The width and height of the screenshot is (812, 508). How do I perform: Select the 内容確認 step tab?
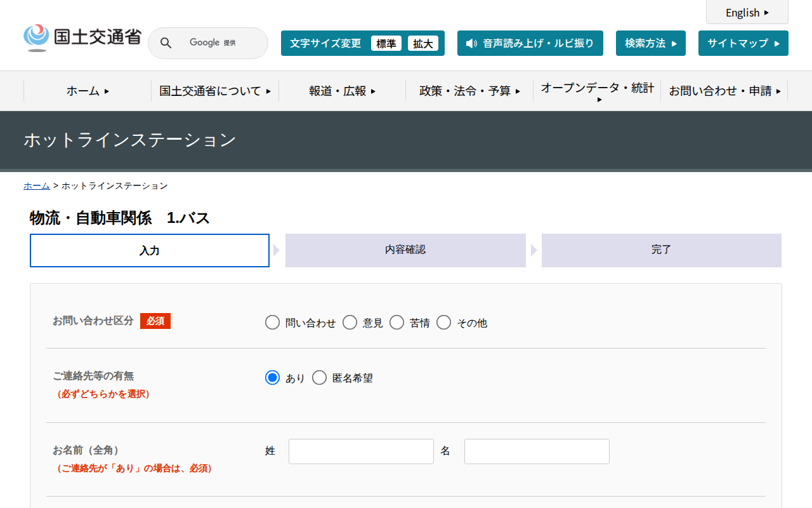point(405,250)
